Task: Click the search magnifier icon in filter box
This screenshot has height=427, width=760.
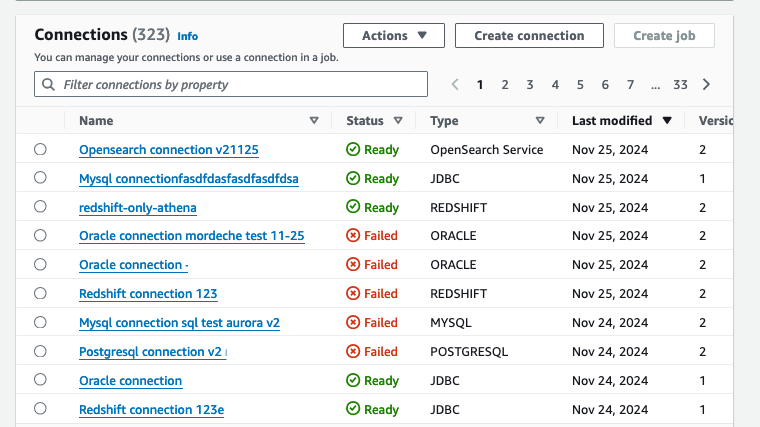Action: click(x=48, y=85)
